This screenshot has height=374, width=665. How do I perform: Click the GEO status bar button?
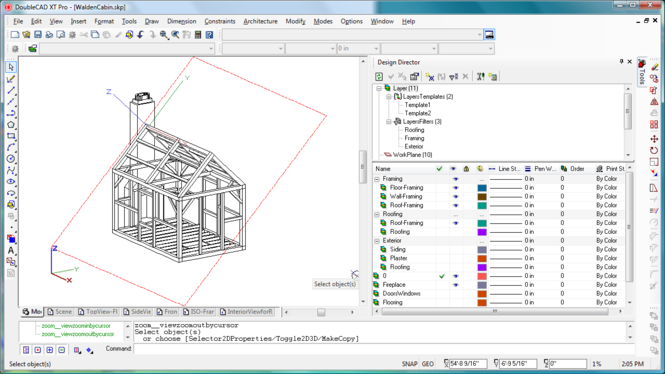pyautogui.click(x=428, y=364)
